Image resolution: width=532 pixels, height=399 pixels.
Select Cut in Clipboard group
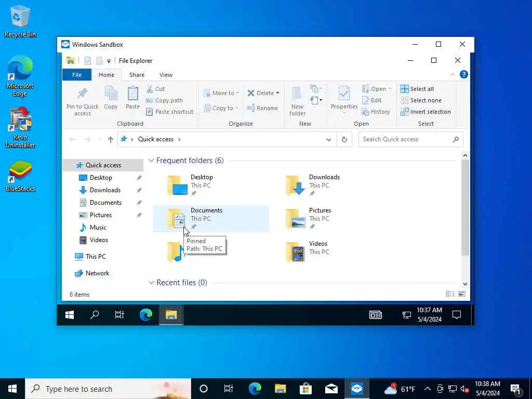155,89
